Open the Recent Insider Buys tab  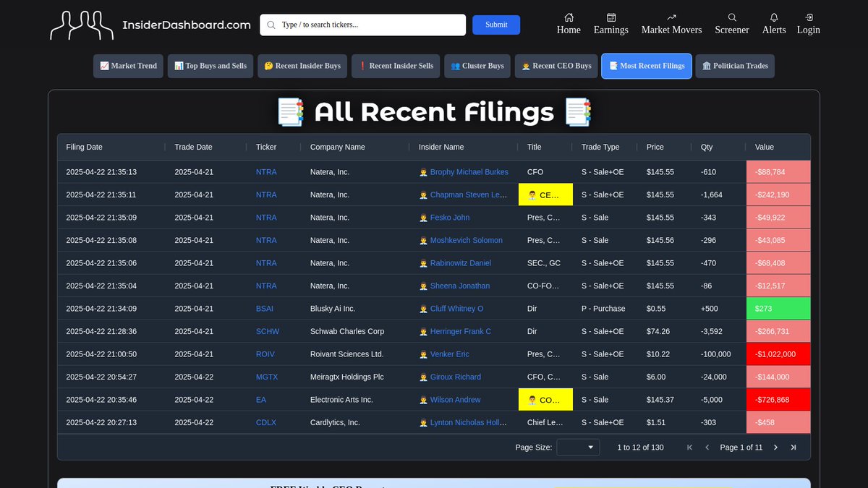[302, 66]
